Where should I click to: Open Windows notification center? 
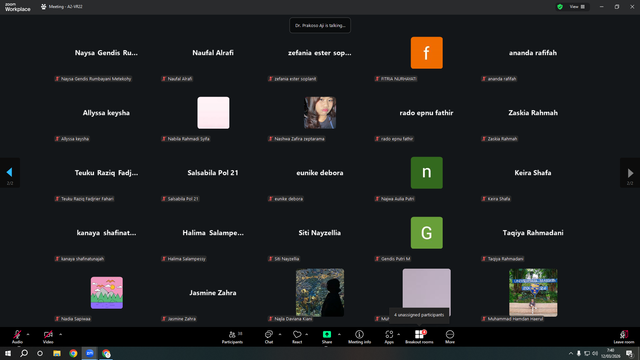(629, 353)
